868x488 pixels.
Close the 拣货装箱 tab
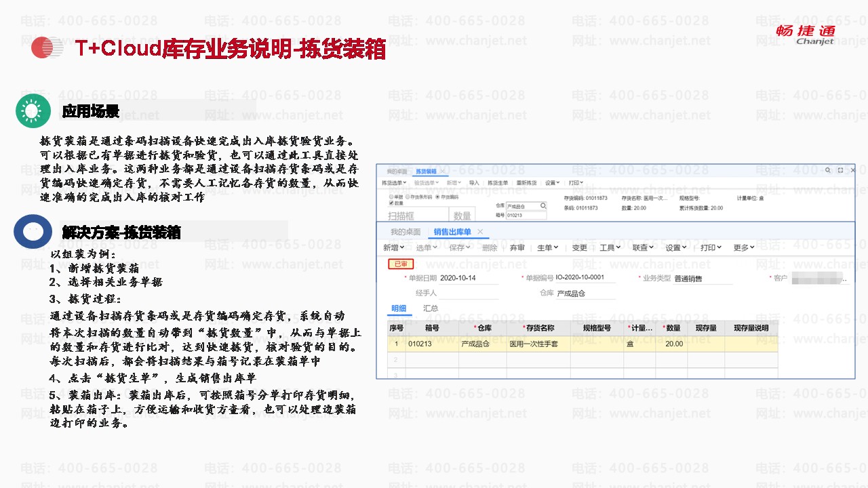click(442, 171)
